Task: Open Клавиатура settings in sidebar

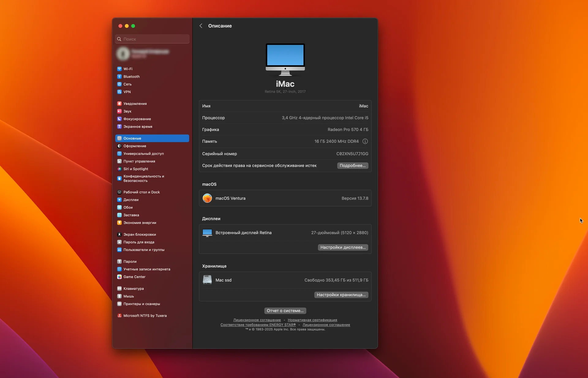Action: [152, 289]
